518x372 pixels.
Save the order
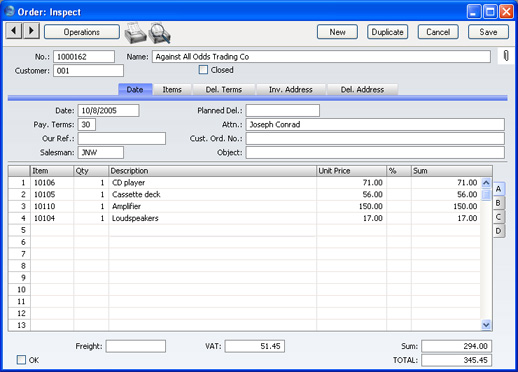(x=488, y=32)
